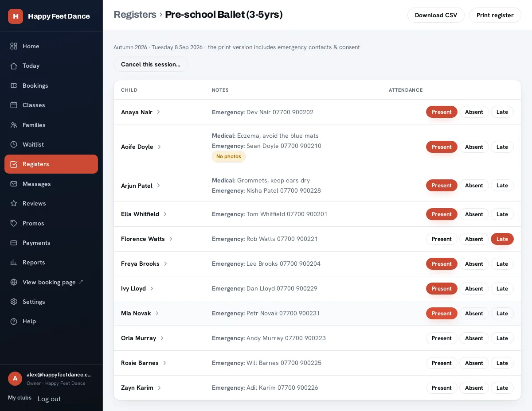
Task: Click the No photos badge for Aoife Doyle
Action: pyautogui.click(x=229, y=156)
